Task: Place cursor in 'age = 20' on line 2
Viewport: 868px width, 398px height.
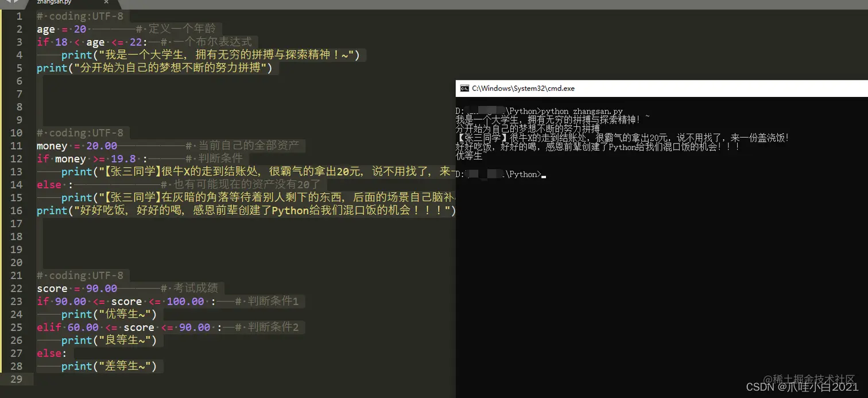Action: 61,29
